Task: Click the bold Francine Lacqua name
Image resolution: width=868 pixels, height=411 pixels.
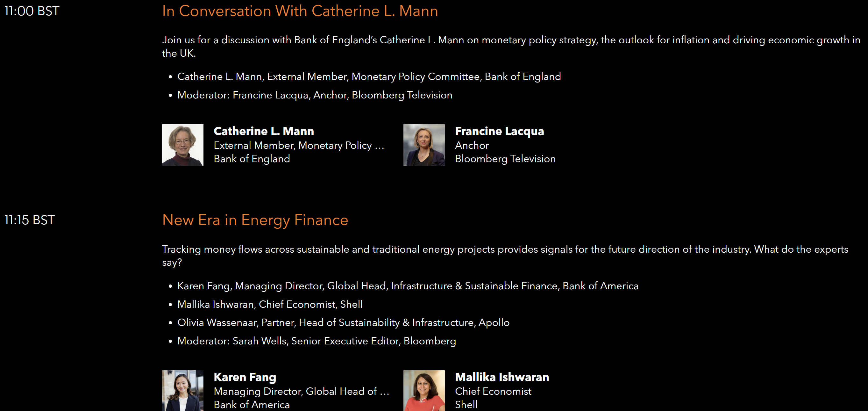Action: tap(499, 131)
